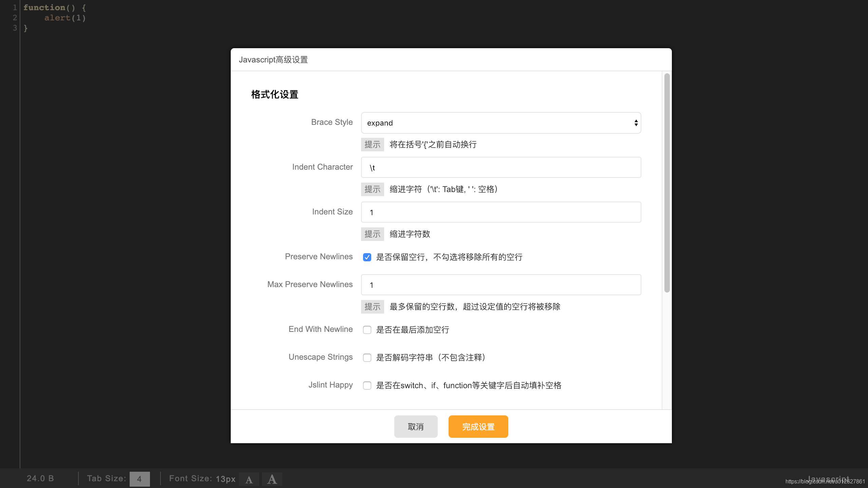Open the Brace Style dropdown
The width and height of the screenshot is (868, 488).
click(501, 123)
